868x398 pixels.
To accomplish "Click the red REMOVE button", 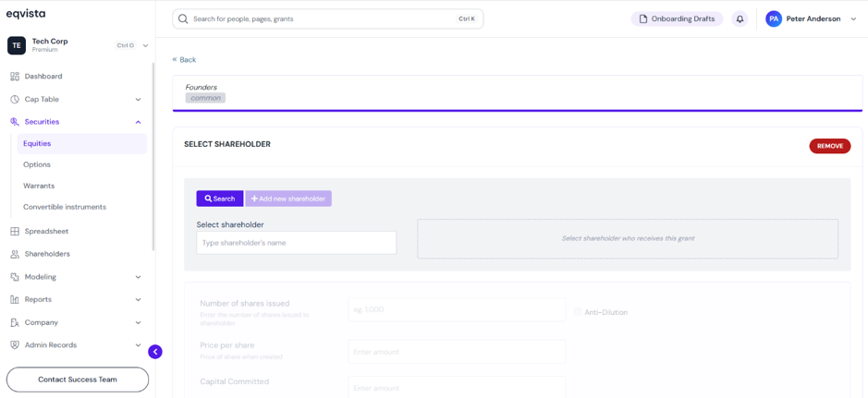I will point(830,146).
